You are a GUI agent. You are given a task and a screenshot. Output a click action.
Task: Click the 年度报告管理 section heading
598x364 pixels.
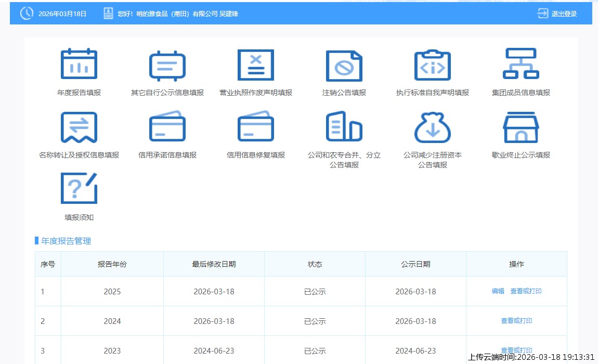[x=66, y=241]
